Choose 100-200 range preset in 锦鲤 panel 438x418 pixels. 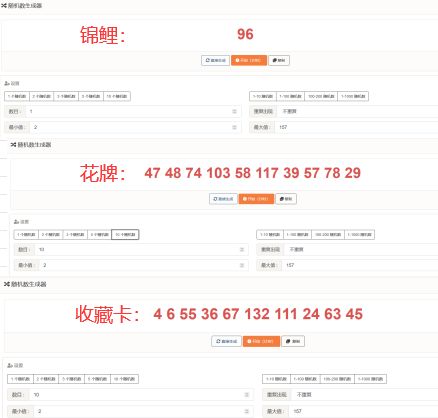tap(321, 96)
